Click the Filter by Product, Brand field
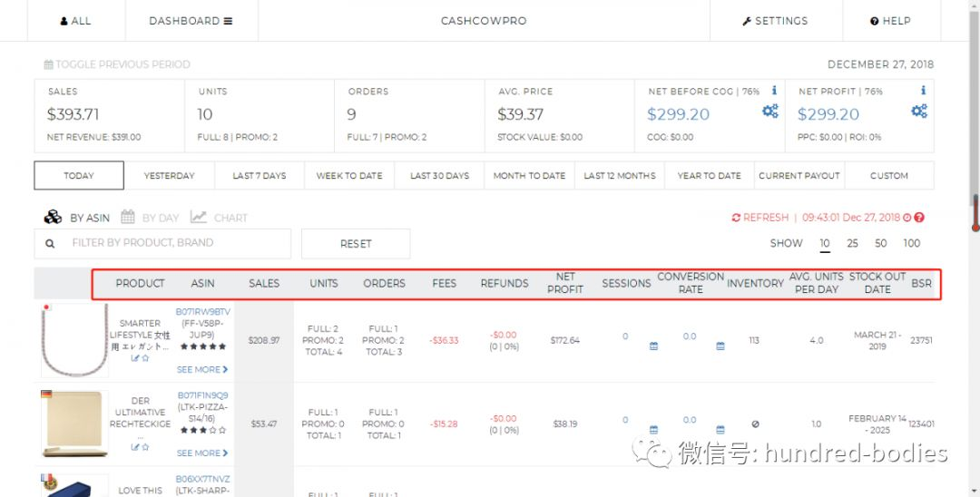 click(x=162, y=243)
